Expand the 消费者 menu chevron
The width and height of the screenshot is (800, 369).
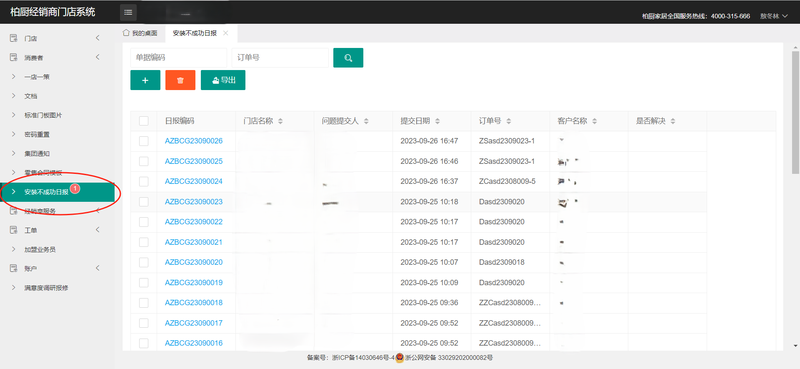click(x=97, y=58)
